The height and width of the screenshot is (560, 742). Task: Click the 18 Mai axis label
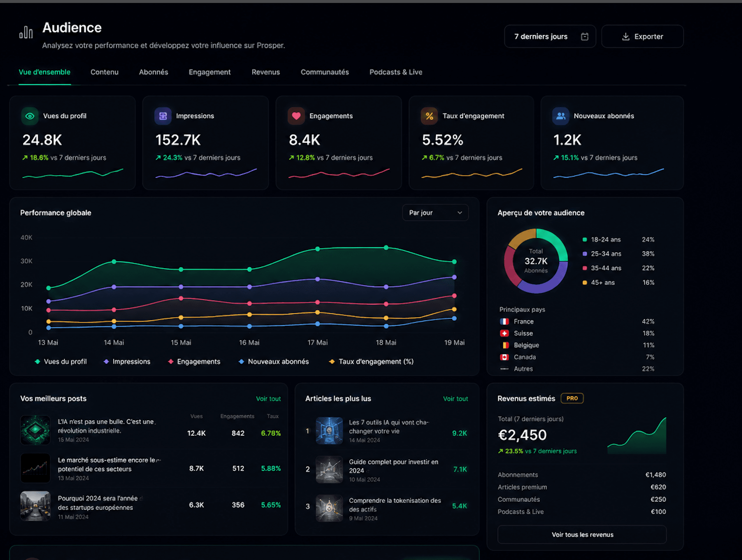(386, 343)
